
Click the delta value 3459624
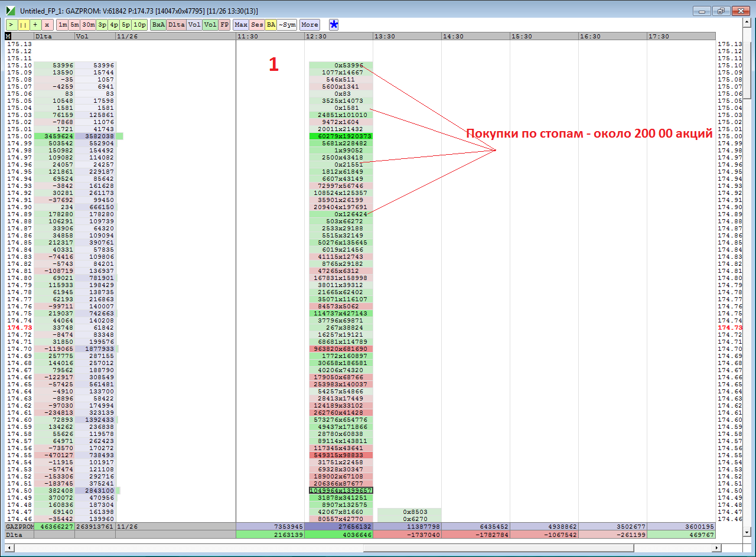[54, 136]
